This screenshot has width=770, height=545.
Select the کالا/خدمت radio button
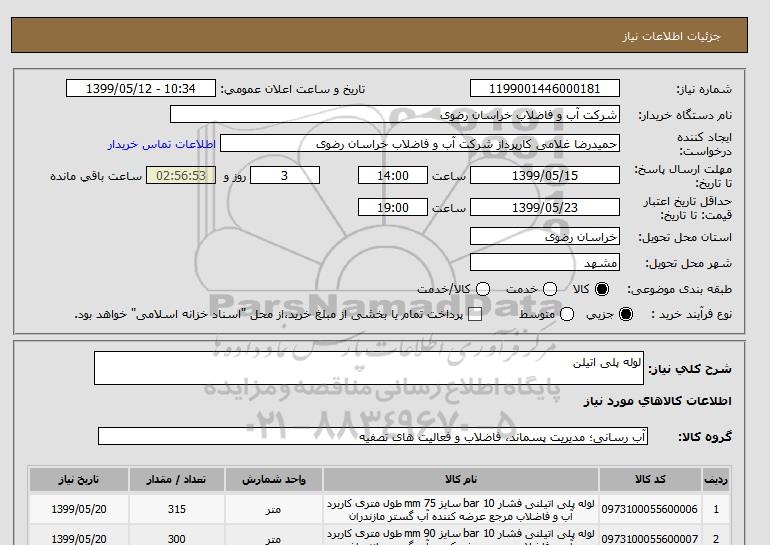click(483, 289)
